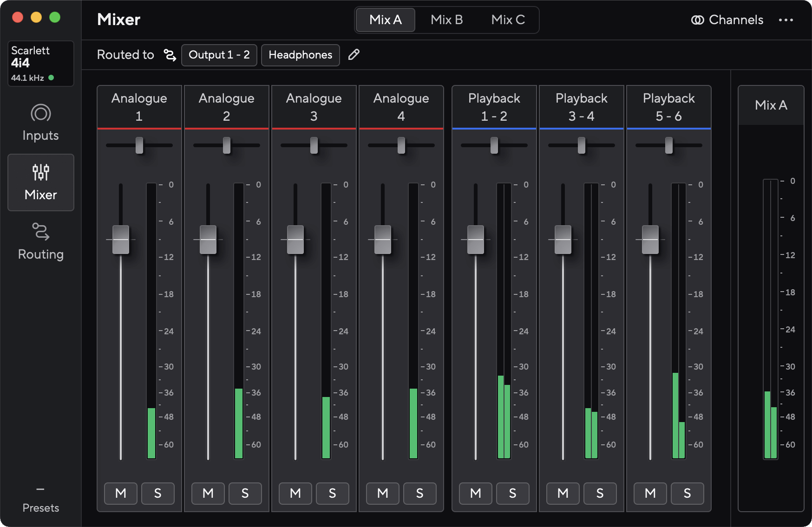
Task: Mute the Playback 1 - 2 channel
Action: pyautogui.click(x=476, y=493)
